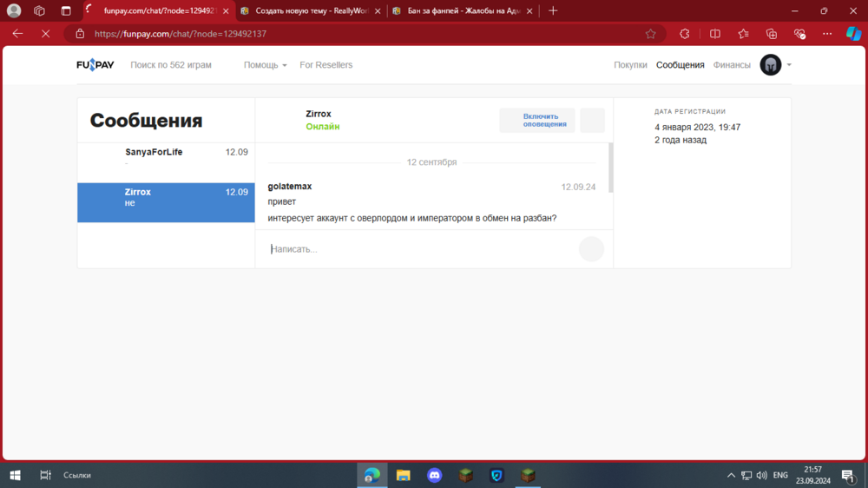Image resolution: width=868 pixels, height=488 pixels.
Task: Click the Онлайн status text
Action: pyautogui.click(x=323, y=126)
